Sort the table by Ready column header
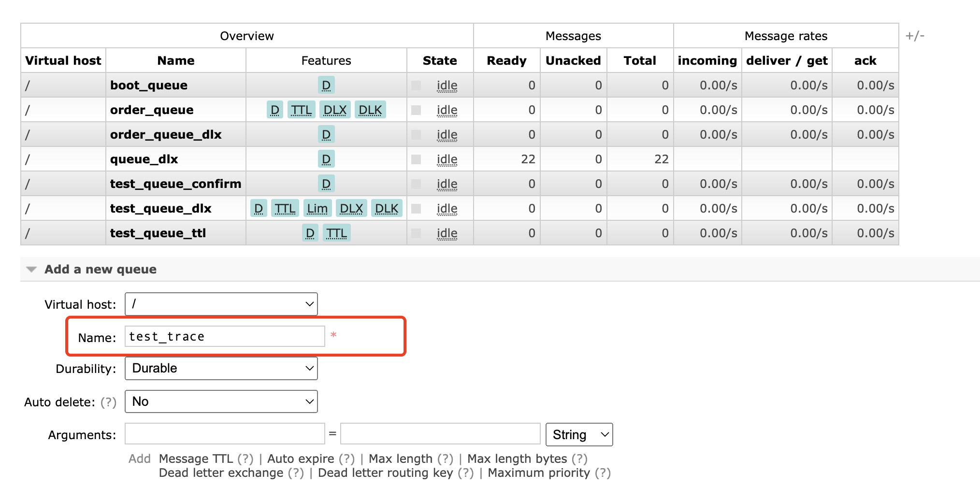The height and width of the screenshot is (486, 980). [x=506, y=61]
